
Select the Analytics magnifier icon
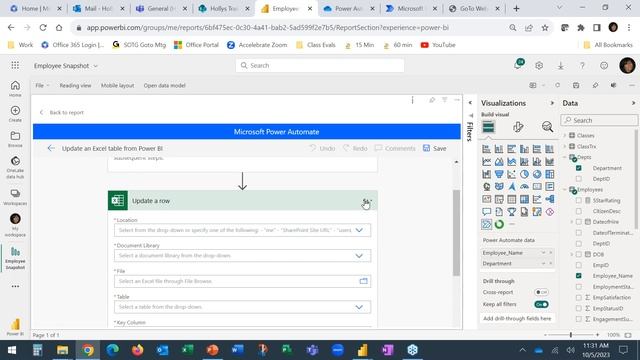[547, 127]
